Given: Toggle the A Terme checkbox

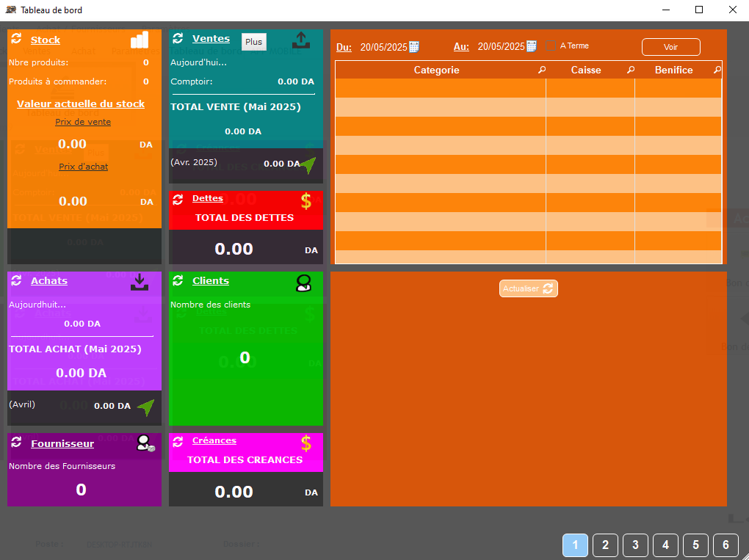Looking at the screenshot, I should click(551, 46).
